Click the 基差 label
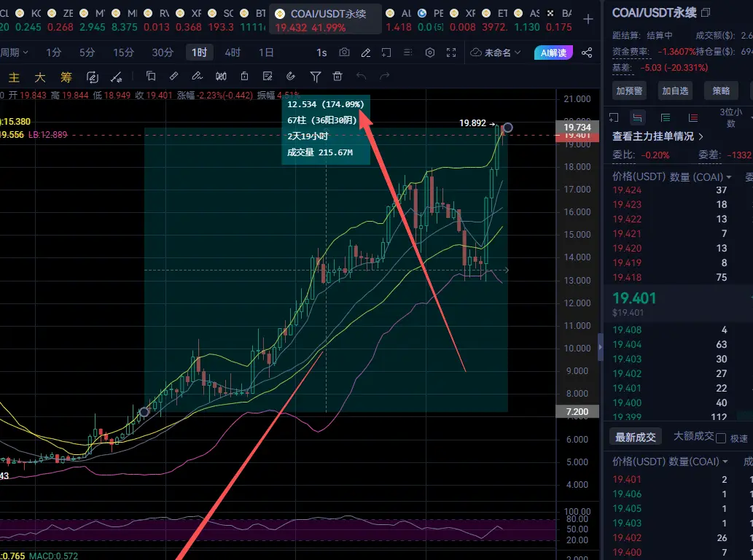The height and width of the screenshot is (560, 753). tap(622, 68)
